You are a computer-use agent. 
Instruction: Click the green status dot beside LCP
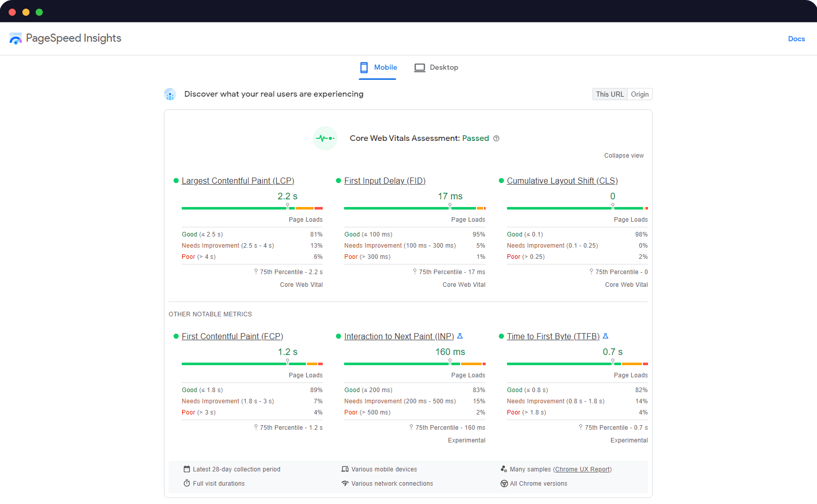point(176,181)
